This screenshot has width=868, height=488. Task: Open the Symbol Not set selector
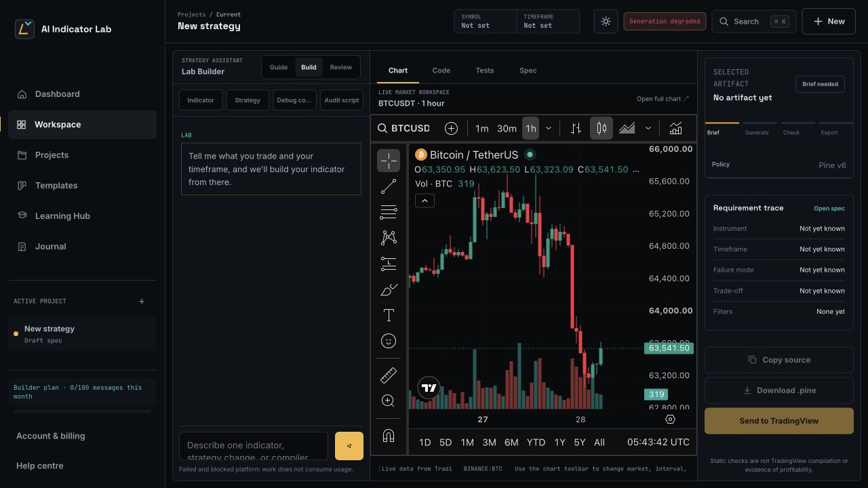tap(486, 21)
